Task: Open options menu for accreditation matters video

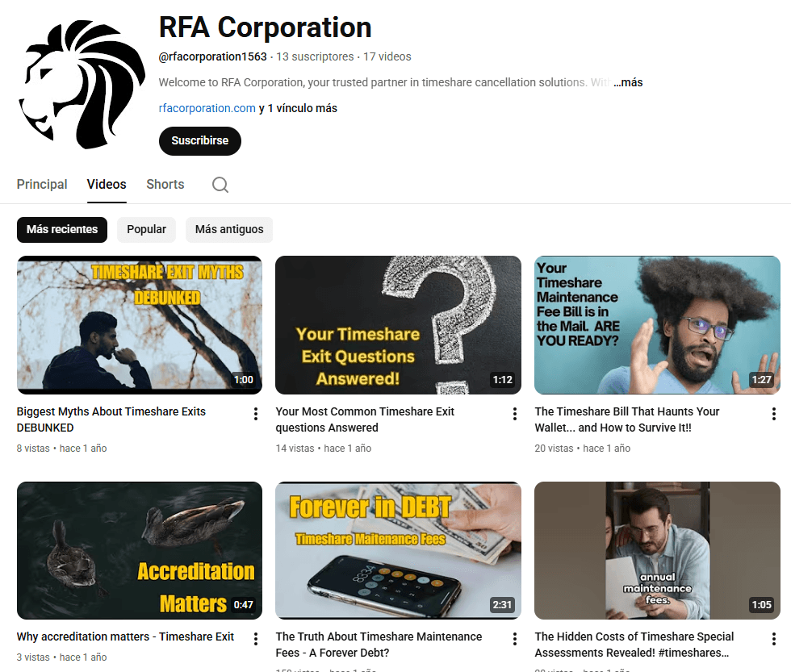Action: (256, 639)
